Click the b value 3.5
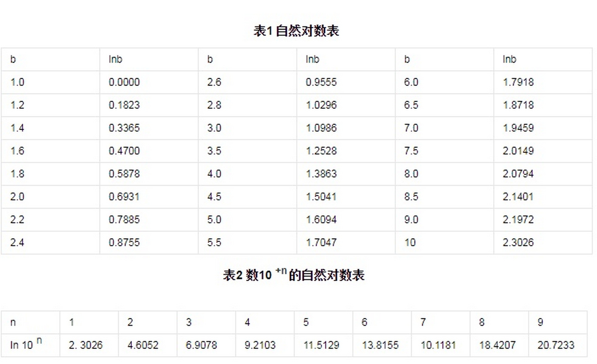 [x=214, y=151]
